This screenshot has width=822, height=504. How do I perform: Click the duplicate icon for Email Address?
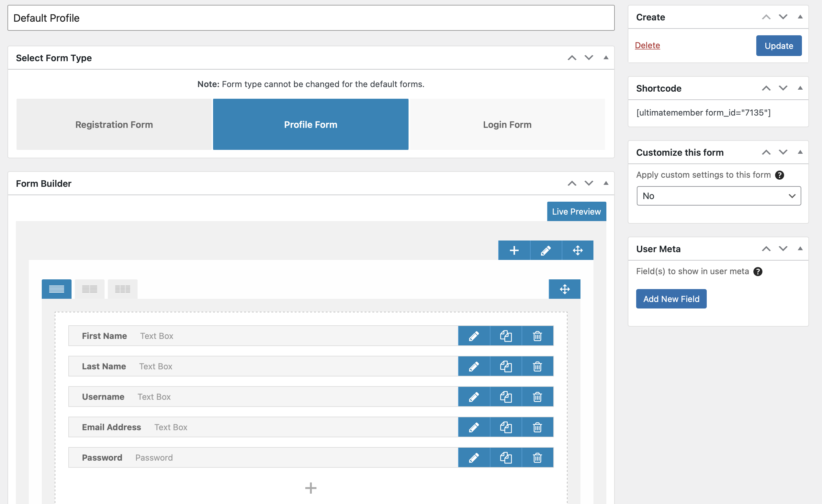(x=505, y=427)
